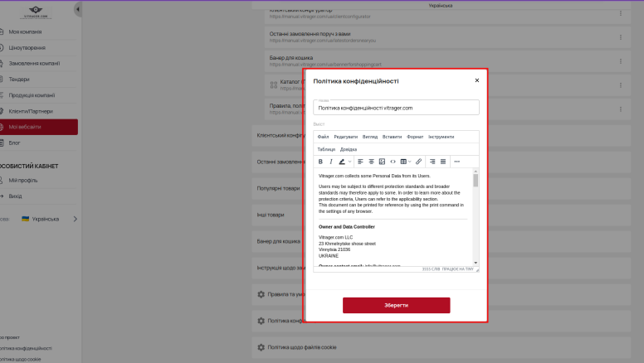The width and height of the screenshot is (644, 363).
Task: Center-align text in the editor
Action: point(371,162)
